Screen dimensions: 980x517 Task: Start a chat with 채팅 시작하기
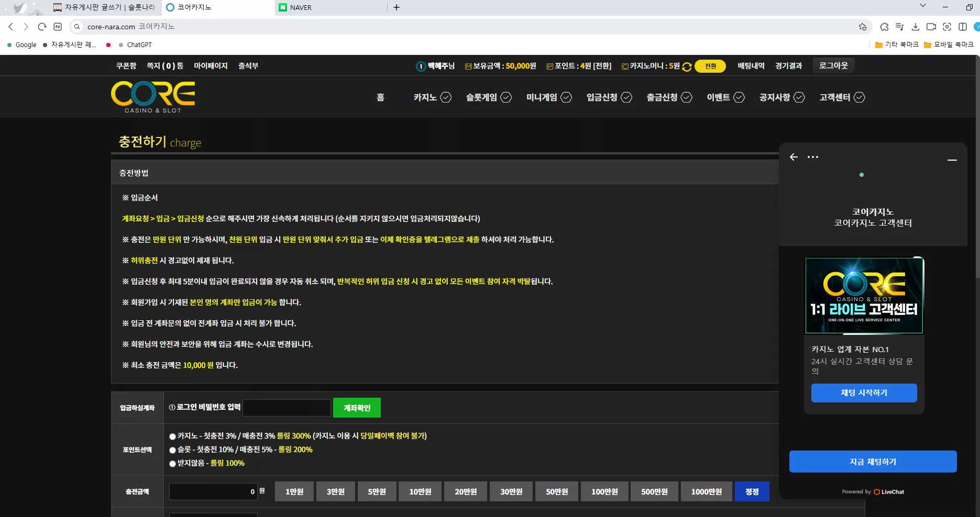(864, 393)
